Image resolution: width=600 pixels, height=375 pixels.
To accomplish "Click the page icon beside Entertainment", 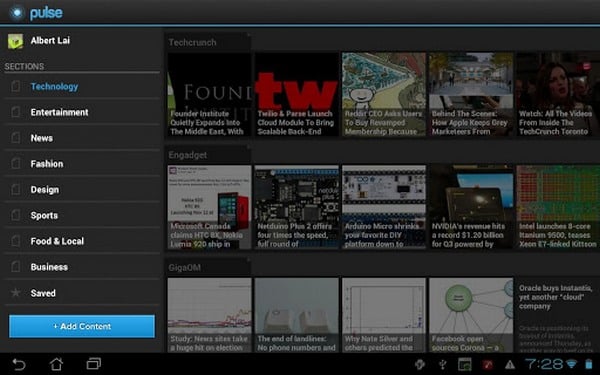I will pos(15,112).
